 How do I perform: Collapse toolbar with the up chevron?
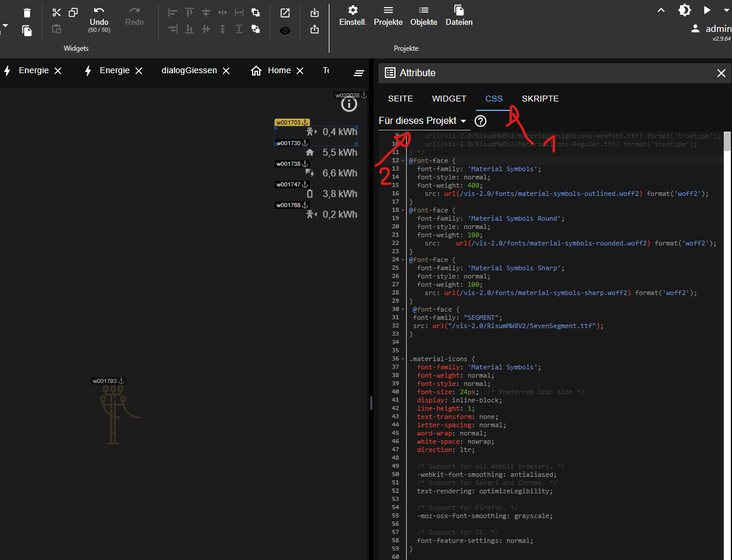tap(661, 10)
